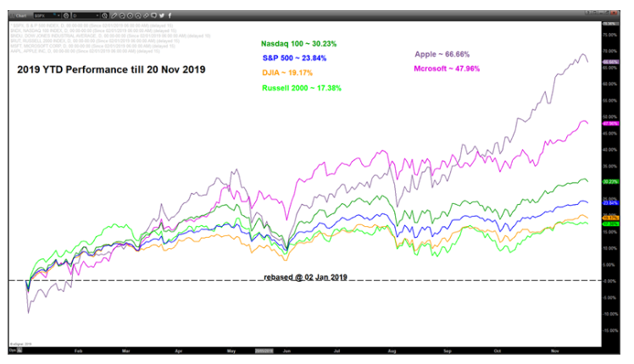Click the 'Nasdaq 100 ~ 30.23%' annotation
Viewport: 634px width, 364px height.
(x=298, y=44)
